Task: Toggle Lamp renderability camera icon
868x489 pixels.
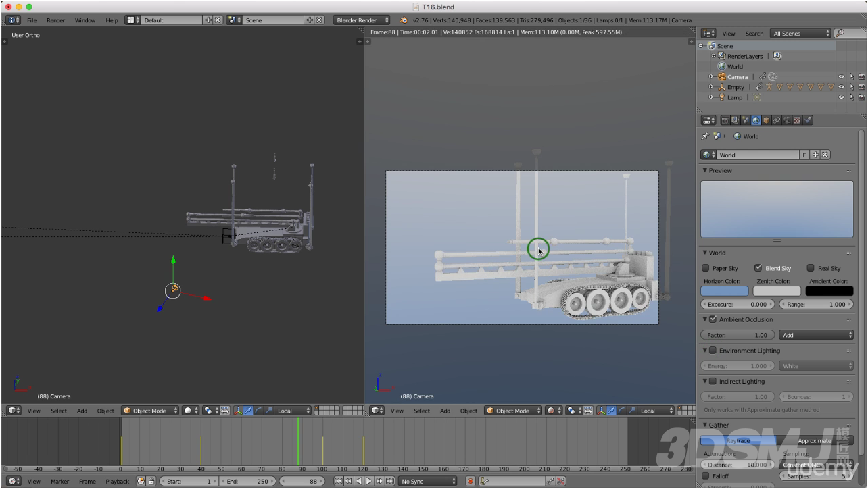Action: click(x=862, y=97)
